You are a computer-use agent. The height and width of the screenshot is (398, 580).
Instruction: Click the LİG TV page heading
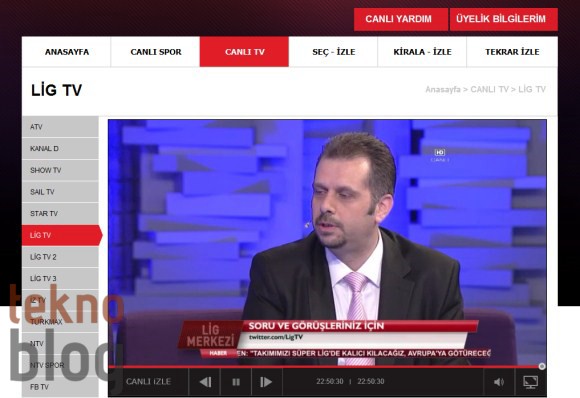(57, 90)
